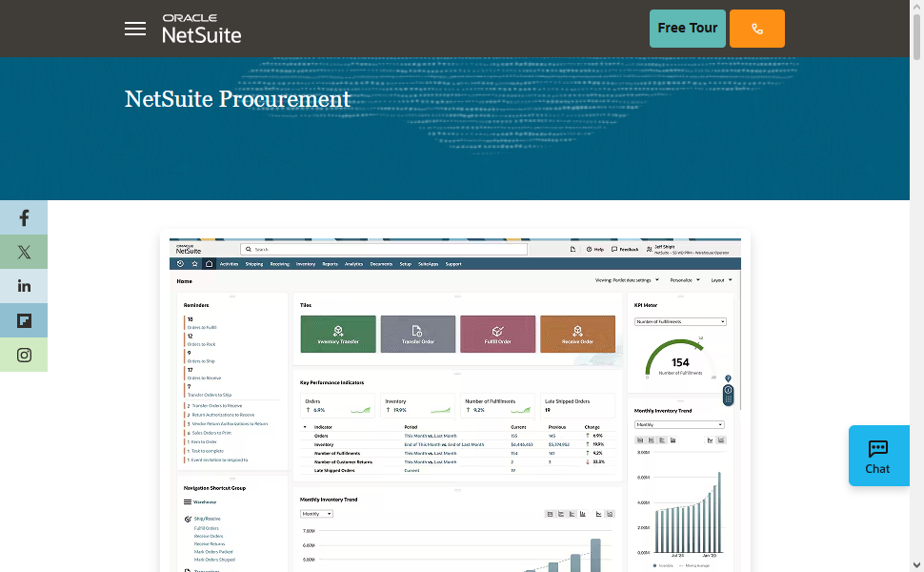Click the Oracle NetSuite logo

pos(202,29)
